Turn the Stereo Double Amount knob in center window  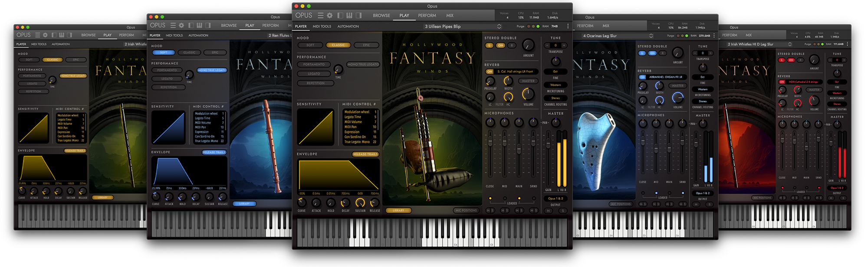pyautogui.click(x=528, y=45)
